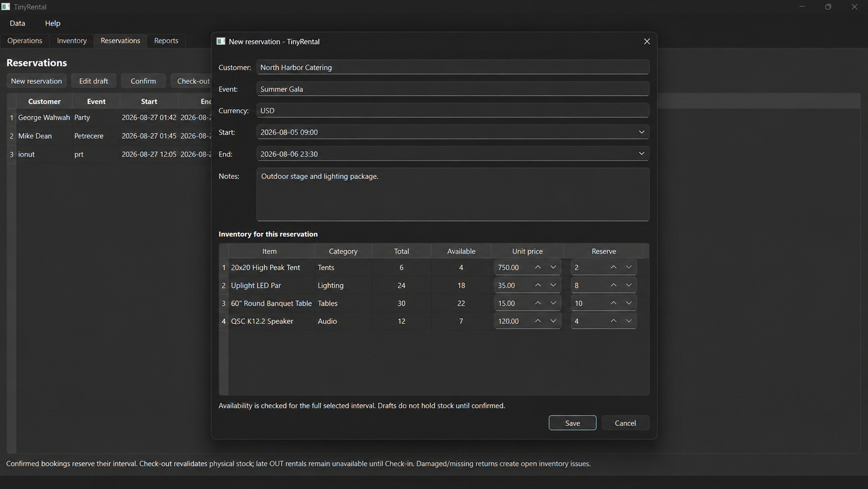The image size is (868, 489).
Task: Click the Reserve column header
Action: pos(604,251)
